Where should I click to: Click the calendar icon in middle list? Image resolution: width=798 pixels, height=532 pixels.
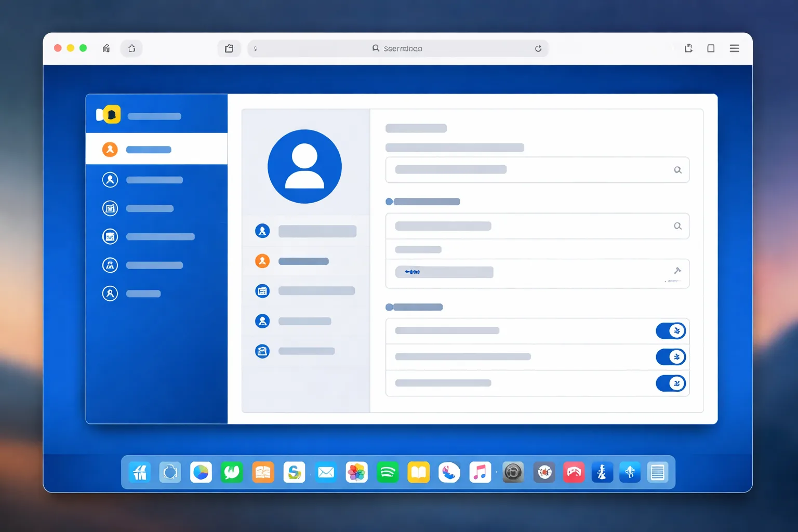262,291
